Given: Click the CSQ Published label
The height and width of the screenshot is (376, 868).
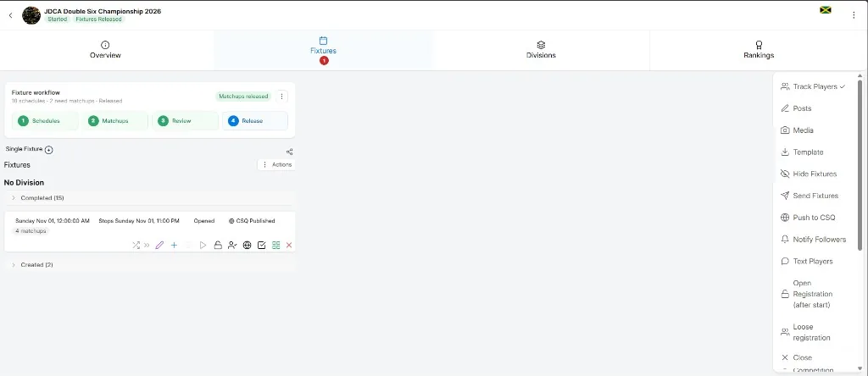Looking at the screenshot, I should click(x=252, y=221).
